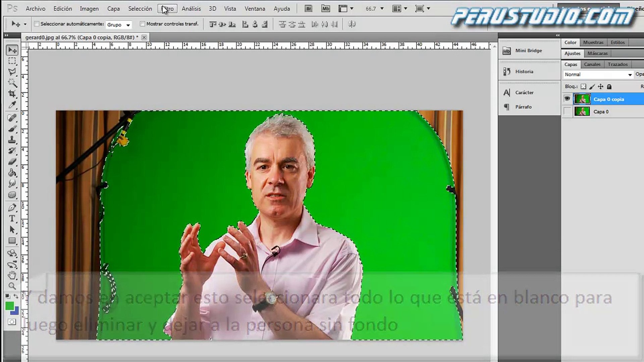
Task: Open the Grupo dropdown
Action: click(119, 24)
